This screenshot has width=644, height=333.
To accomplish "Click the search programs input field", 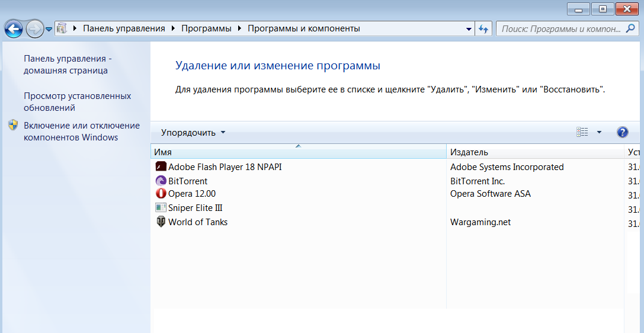I will tap(566, 28).
